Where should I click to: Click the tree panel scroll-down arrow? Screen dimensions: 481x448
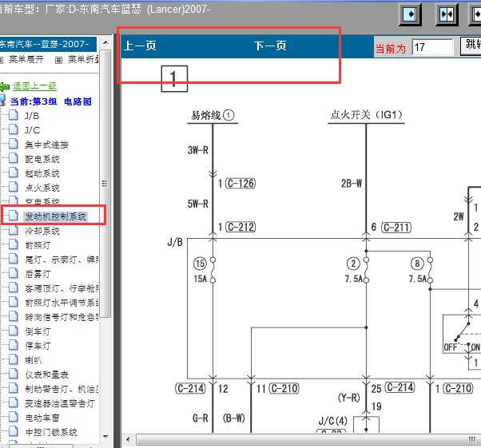(105, 436)
